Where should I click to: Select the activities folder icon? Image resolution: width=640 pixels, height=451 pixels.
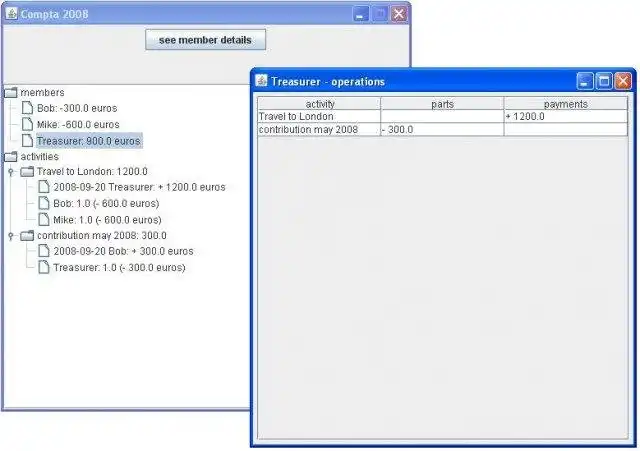click(x=11, y=157)
